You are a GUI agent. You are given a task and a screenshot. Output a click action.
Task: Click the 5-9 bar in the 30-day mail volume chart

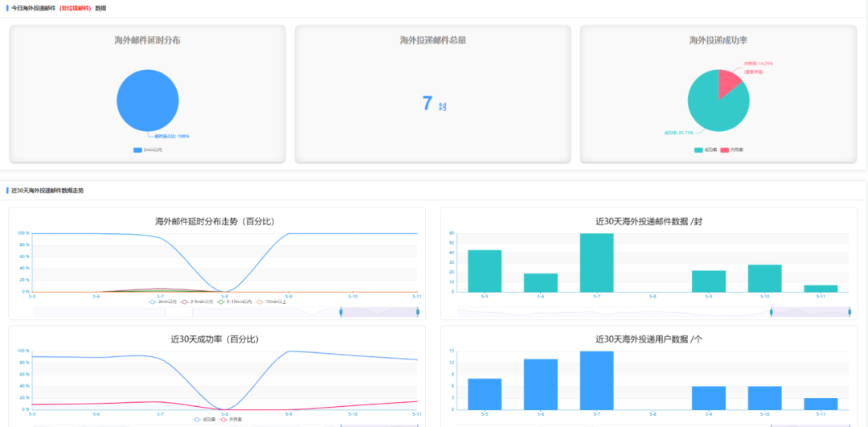click(x=709, y=281)
